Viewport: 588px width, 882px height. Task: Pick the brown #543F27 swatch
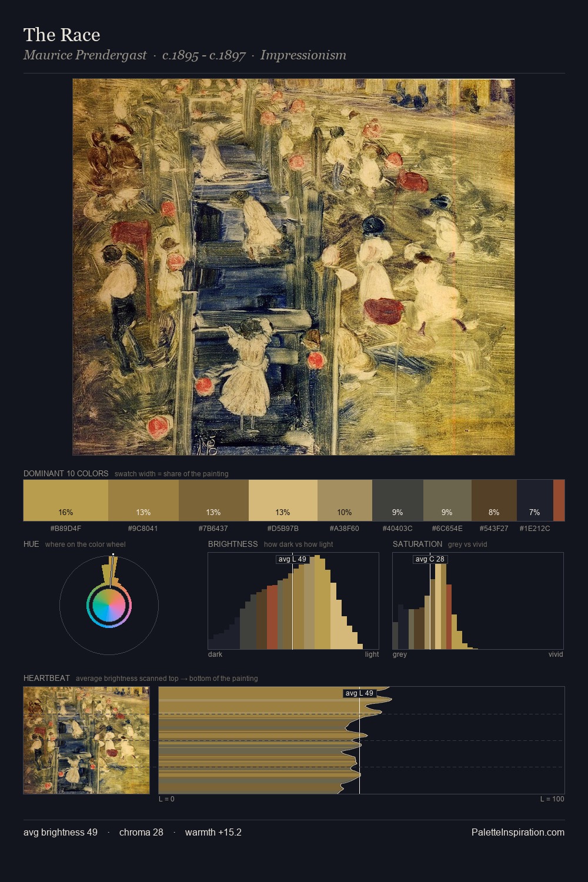tap(494, 500)
